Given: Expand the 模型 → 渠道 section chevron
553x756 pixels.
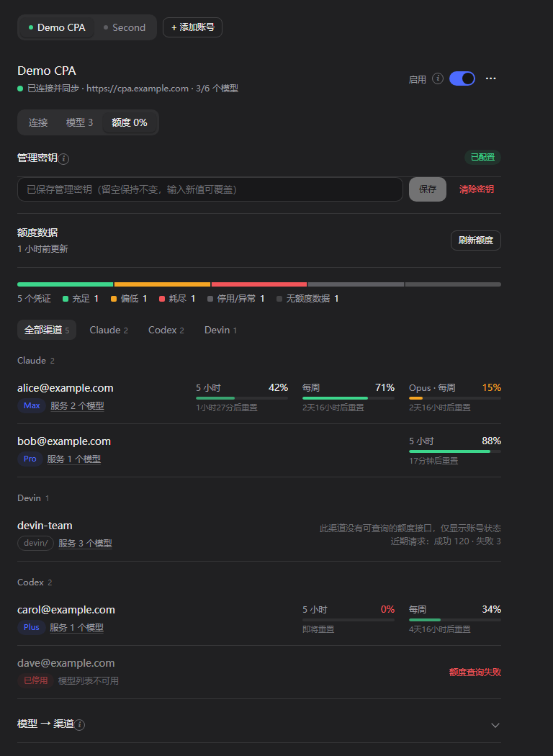Looking at the screenshot, I should (495, 725).
